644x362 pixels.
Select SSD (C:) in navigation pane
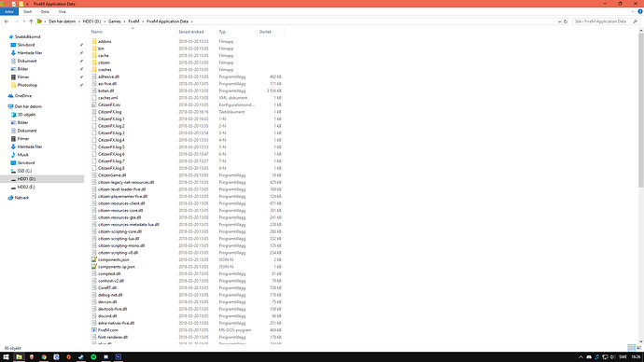[x=24, y=171]
